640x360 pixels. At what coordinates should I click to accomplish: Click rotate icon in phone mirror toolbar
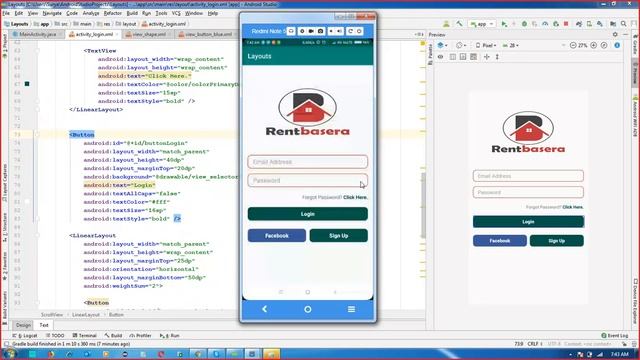point(350,31)
